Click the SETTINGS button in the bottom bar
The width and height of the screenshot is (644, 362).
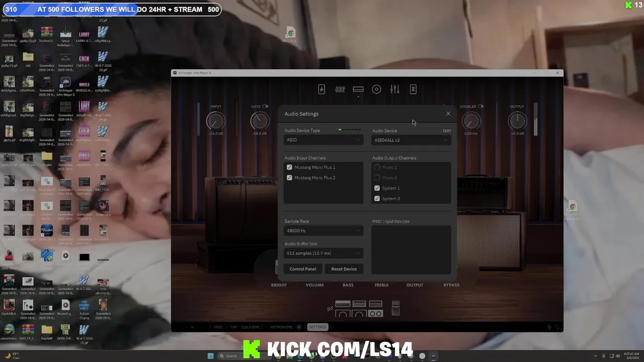click(x=317, y=327)
